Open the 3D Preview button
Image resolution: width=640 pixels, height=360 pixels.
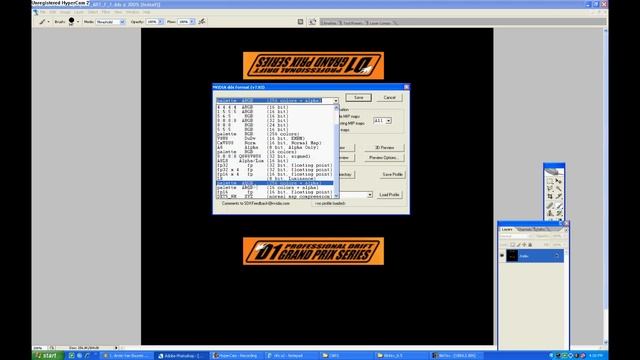pyautogui.click(x=384, y=148)
